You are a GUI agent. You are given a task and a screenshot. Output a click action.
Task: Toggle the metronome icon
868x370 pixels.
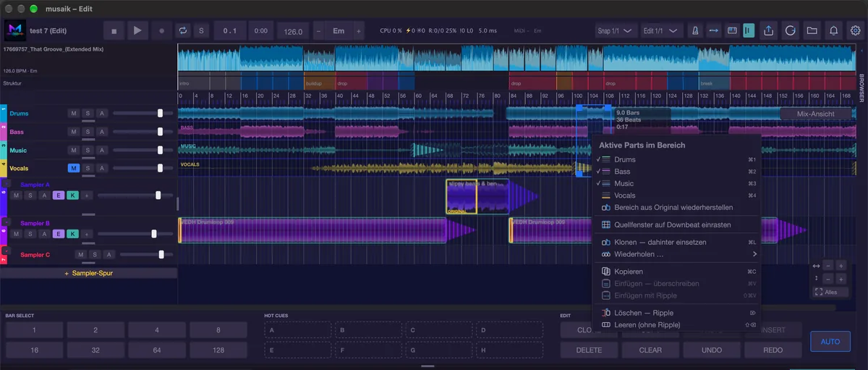(695, 31)
